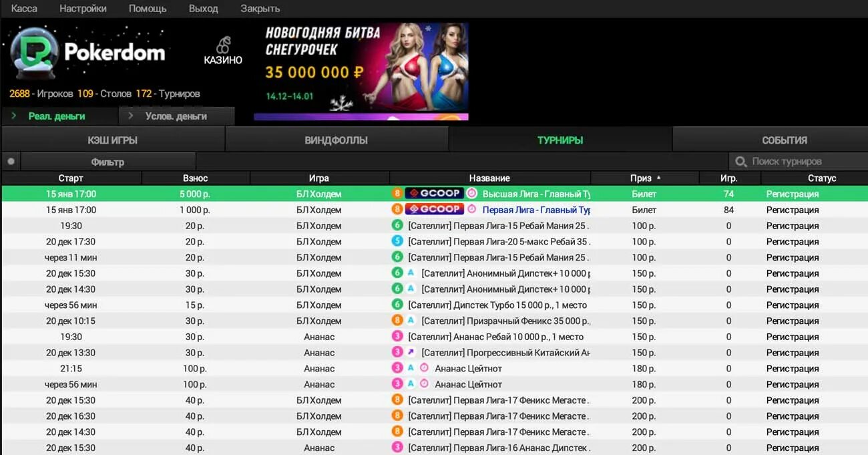Viewport: 868px width, 455px height.
Task: Click the player count 84
Action: pyautogui.click(x=728, y=210)
